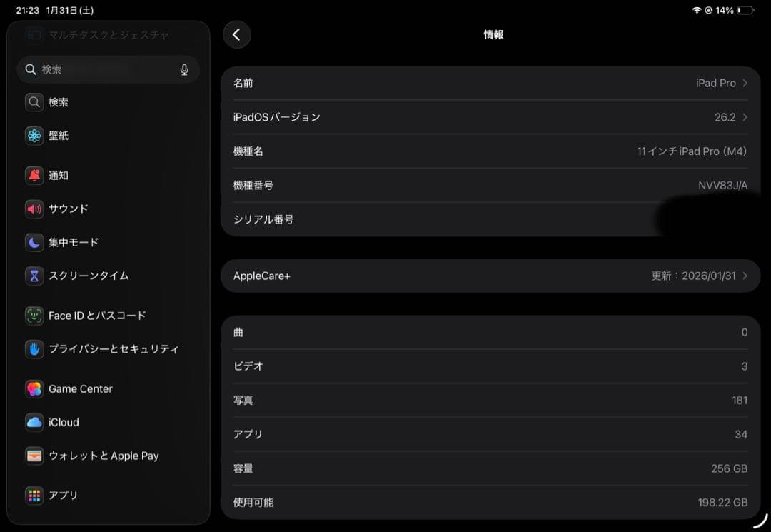Tap the 機種番号 NVV83J/A row

point(491,185)
